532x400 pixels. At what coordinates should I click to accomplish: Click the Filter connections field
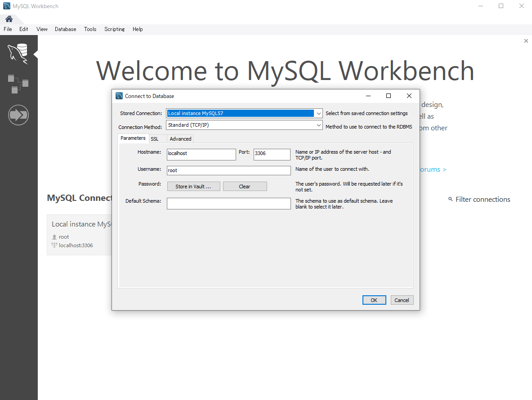pos(483,199)
